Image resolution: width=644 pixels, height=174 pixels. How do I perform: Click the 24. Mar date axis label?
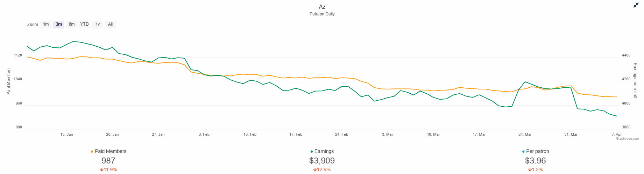point(525,134)
